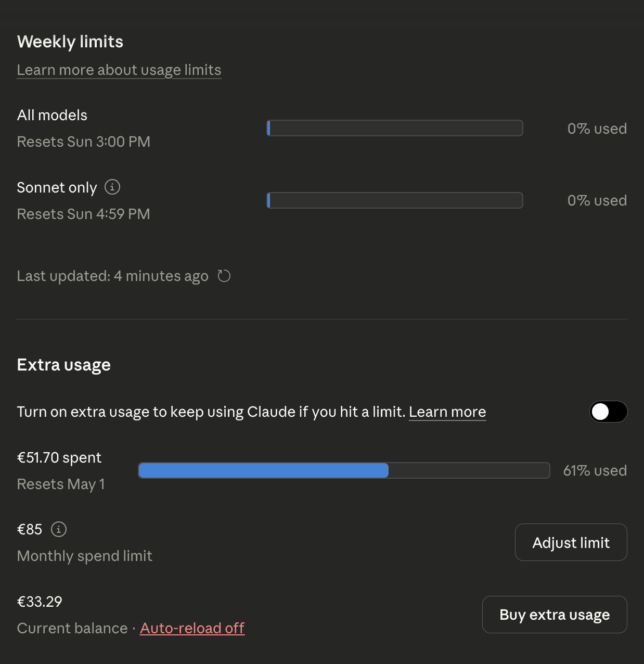Click the Buy extra usage button
The height and width of the screenshot is (664, 644).
click(555, 615)
